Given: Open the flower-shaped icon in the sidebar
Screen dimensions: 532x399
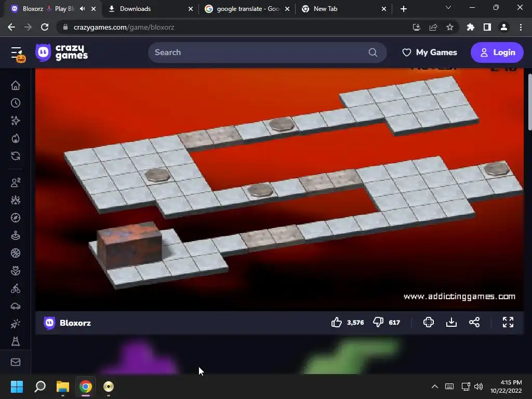Looking at the screenshot, I should point(16,271).
